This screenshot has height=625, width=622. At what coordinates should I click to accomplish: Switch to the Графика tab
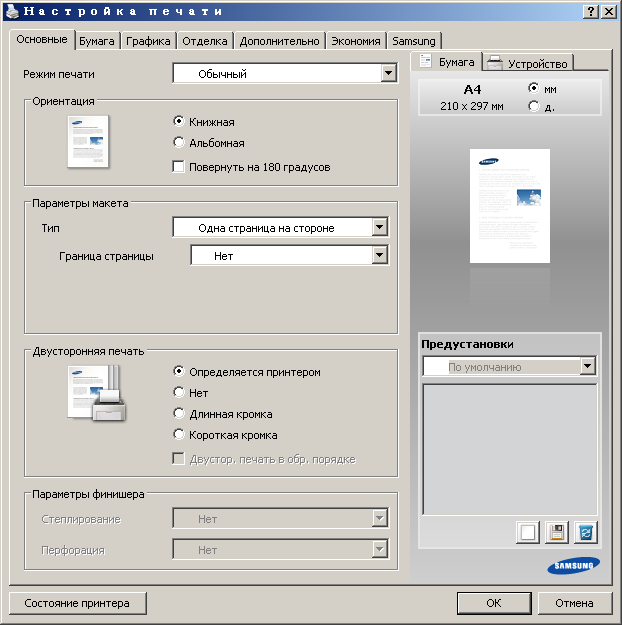click(x=148, y=41)
